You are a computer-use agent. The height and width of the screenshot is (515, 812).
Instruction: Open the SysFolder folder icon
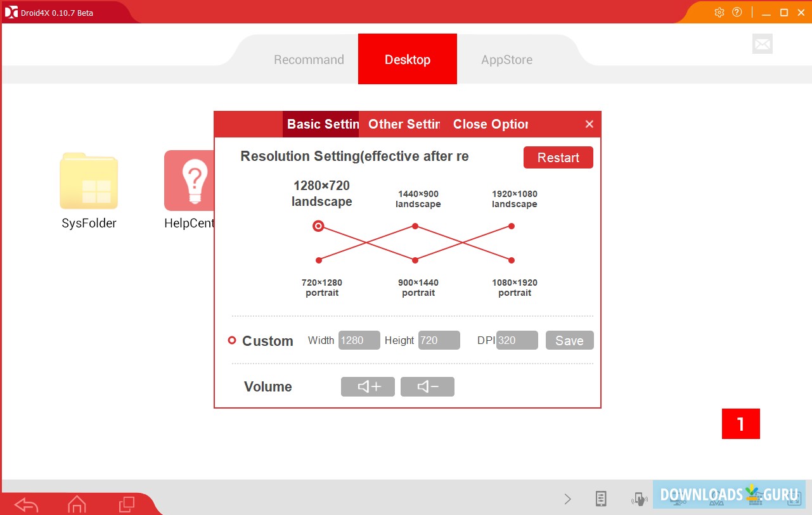click(x=89, y=181)
